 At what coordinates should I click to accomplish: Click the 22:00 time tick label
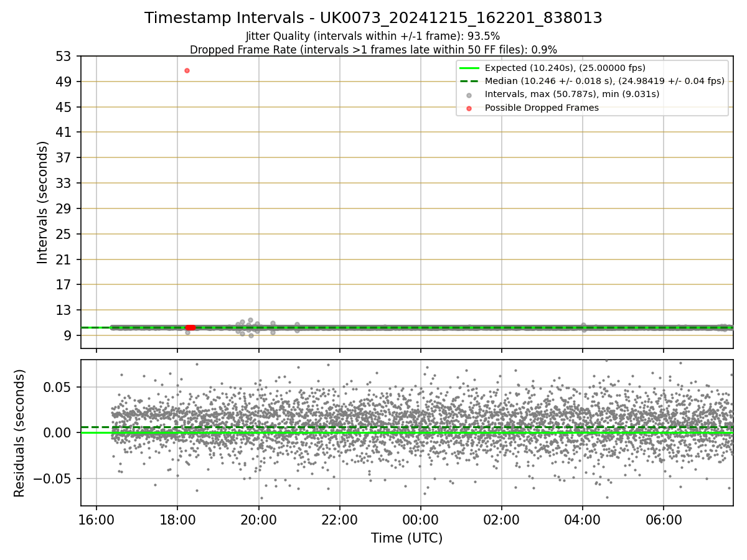tap(340, 519)
